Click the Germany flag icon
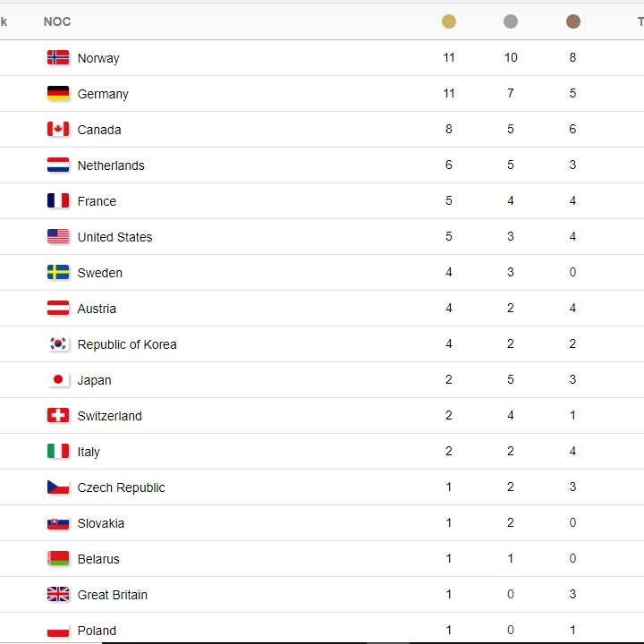 pos(58,93)
